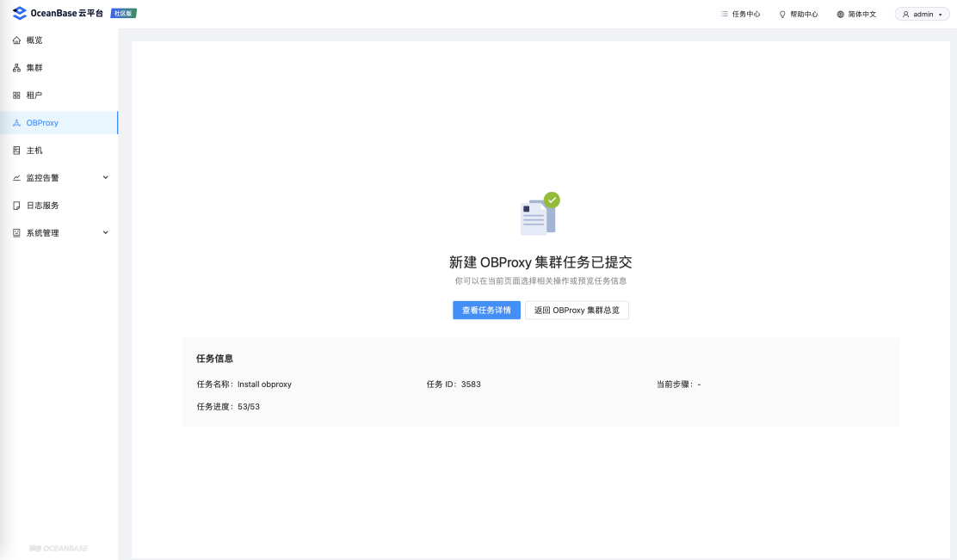Click 返回 OBProxy 集群总览 button

coord(577,310)
